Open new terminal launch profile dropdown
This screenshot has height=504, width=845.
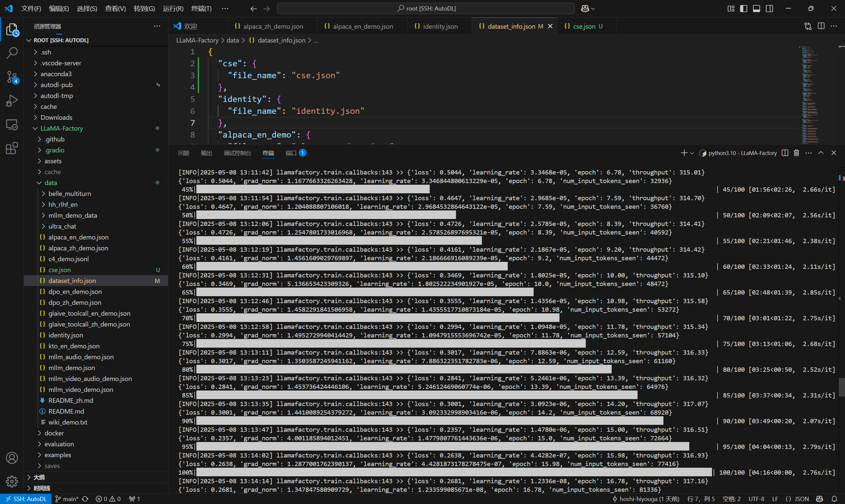(x=692, y=153)
